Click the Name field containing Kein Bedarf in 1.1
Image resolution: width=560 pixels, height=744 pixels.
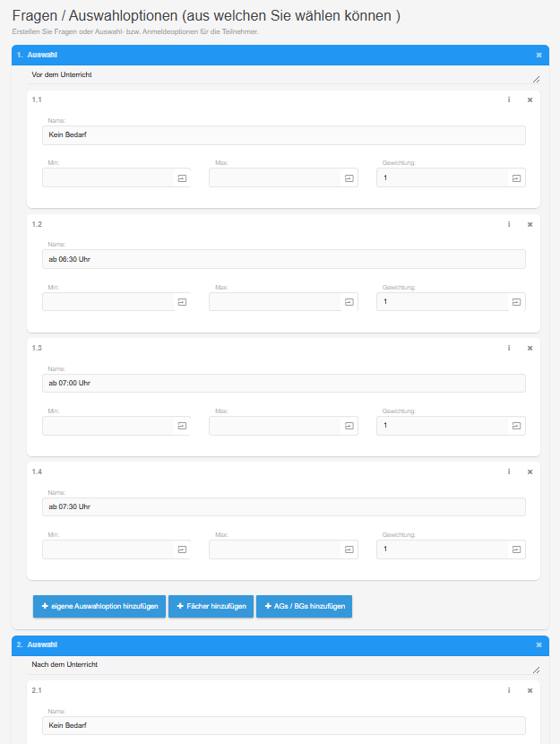(283, 135)
